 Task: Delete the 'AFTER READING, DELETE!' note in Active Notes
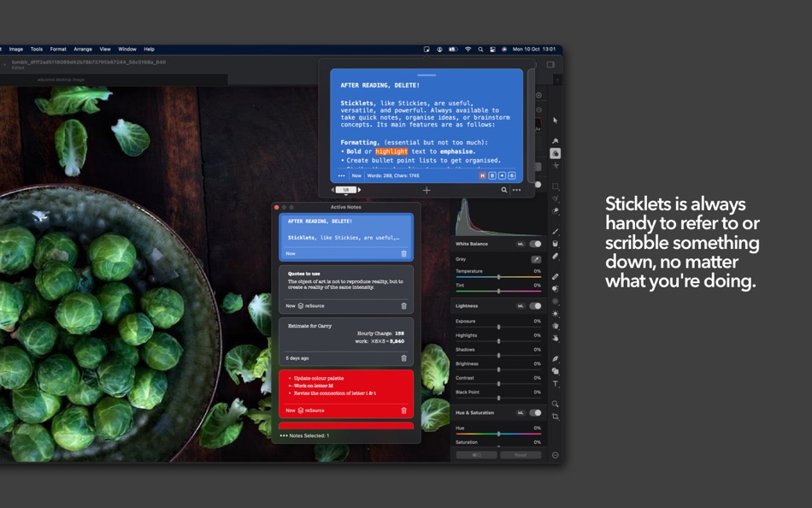click(404, 254)
